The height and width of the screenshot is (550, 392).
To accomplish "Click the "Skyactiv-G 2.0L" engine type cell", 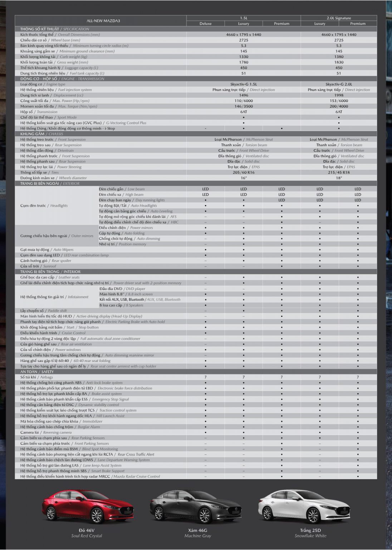I will tap(338, 84).
